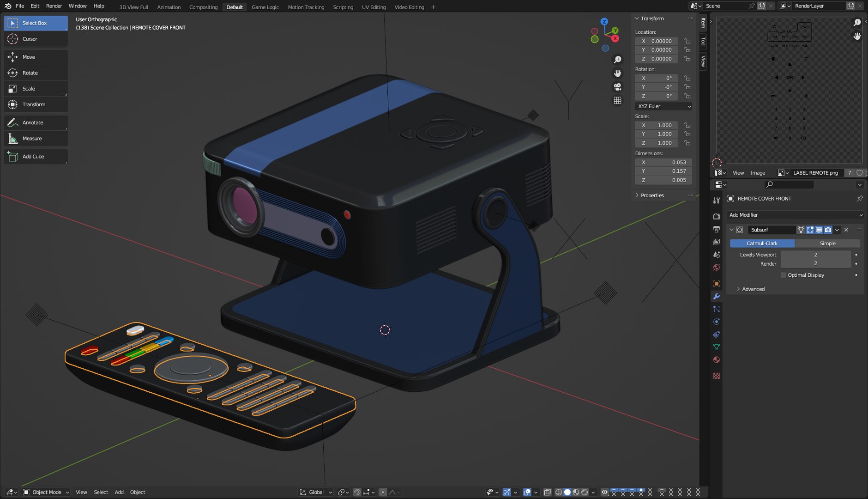
Task: Toggle Location X lock icon
Action: [x=687, y=41]
